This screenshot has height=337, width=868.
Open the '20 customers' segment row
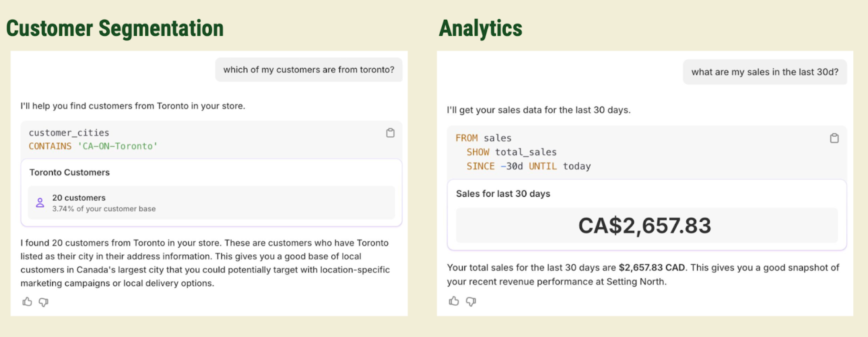211,202
